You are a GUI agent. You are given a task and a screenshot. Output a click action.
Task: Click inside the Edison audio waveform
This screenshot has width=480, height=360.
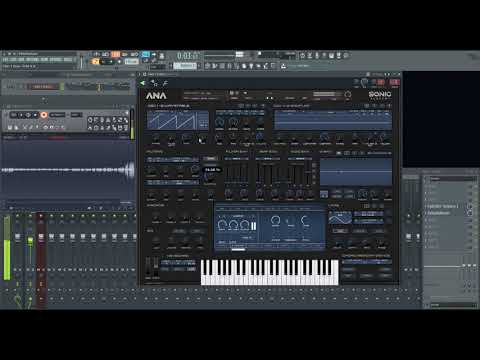(68, 170)
